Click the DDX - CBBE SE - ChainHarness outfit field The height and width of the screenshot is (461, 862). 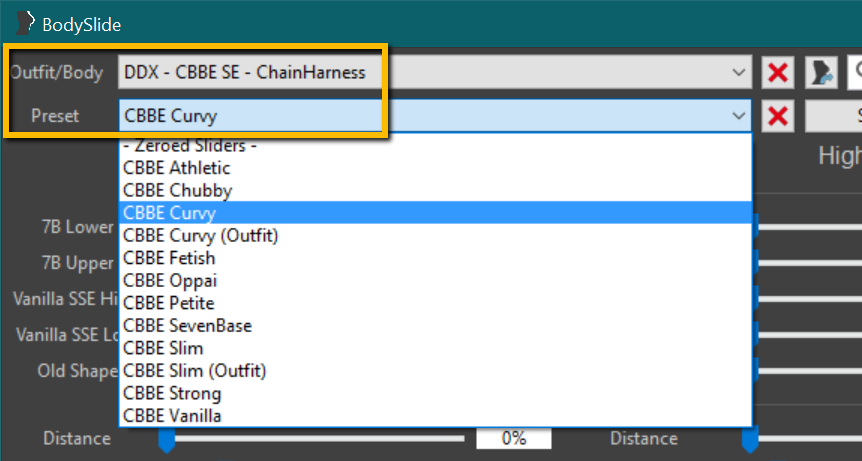[435, 72]
